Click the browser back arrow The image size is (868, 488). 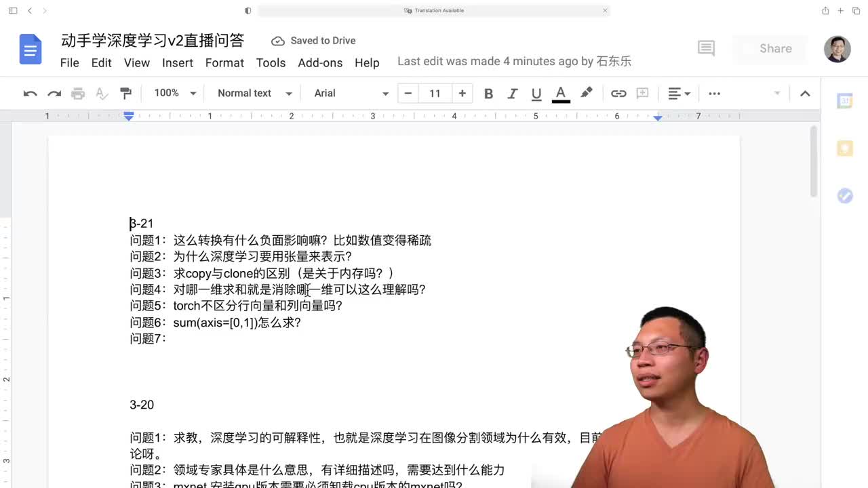(x=30, y=11)
